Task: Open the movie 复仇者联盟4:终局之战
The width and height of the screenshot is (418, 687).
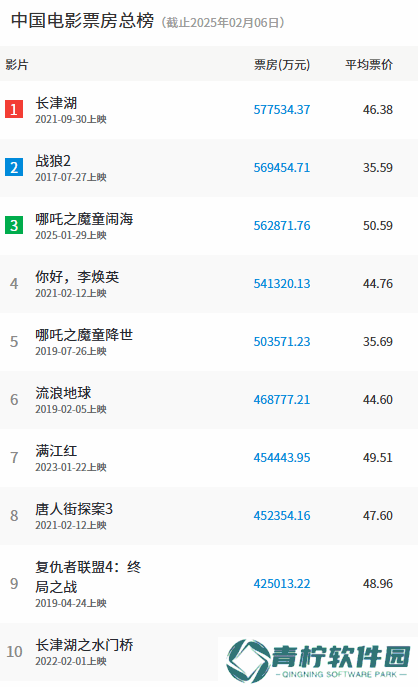Action: tap(88, 577)
